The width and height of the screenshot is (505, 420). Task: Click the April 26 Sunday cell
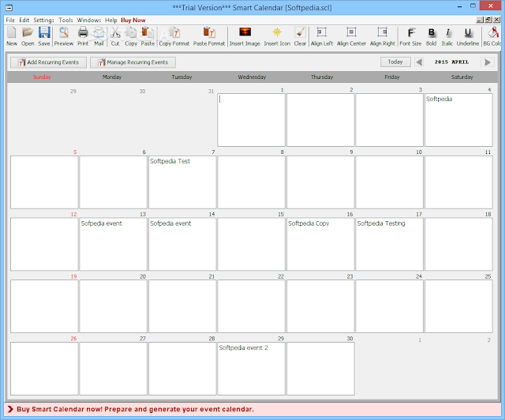(x=44, y=369)
